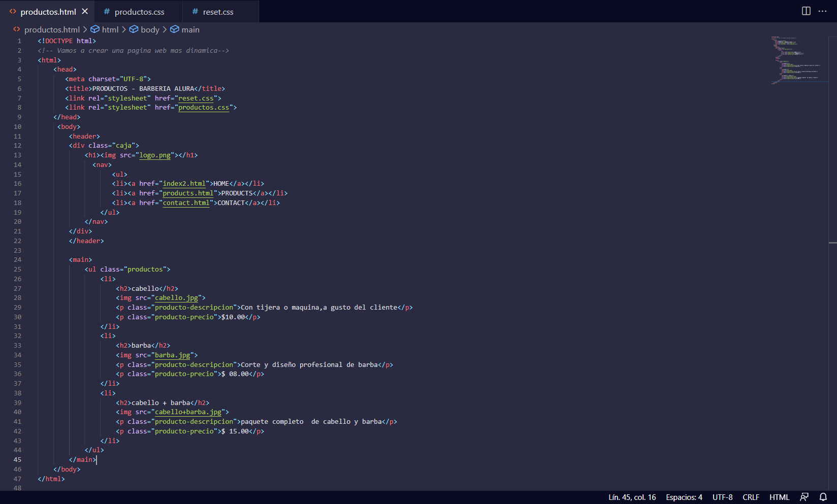Image resolution: width=837 pixels, height=504 pixels.
Task: Open notifications bell in status bar
Action: (x=823, y=497)
